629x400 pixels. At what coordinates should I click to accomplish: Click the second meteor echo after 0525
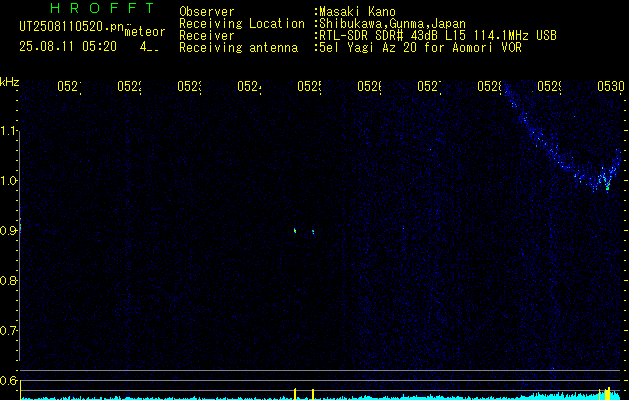pyautogui.click(x=313, y=231)
